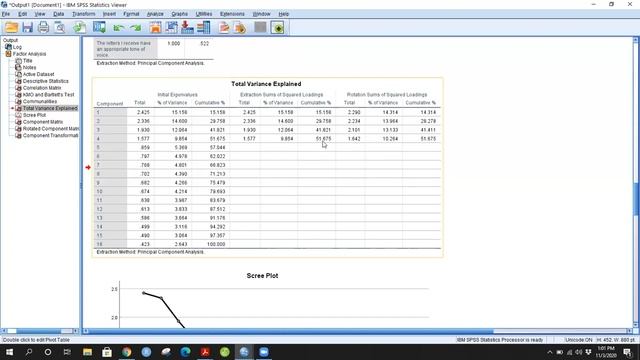Screen dimensions: 640x360
Task: Open Microsoft Edge from the taskbar
Action: (185, 352)
